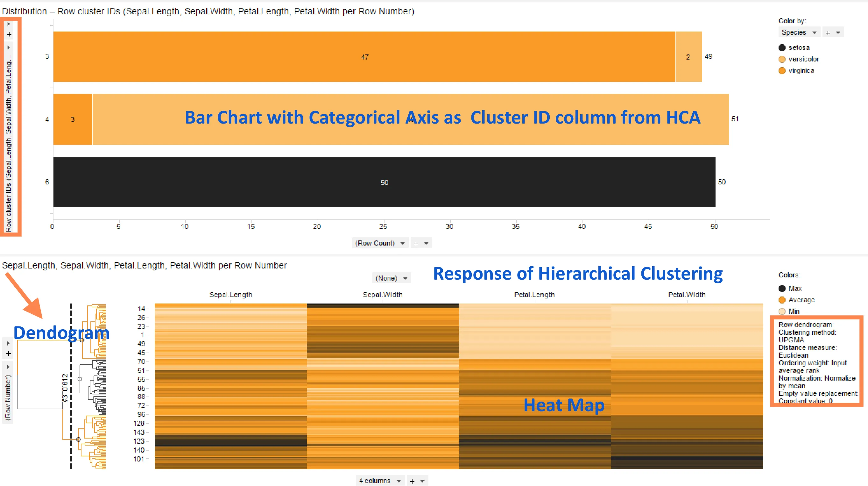The image size is (868, 486).
Task: Click heat map row label 101
Action: tap(139, 459)
